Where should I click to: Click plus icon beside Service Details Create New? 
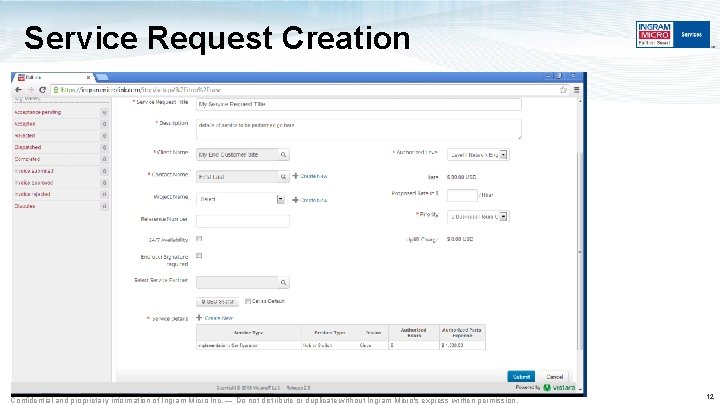(199, 317)
